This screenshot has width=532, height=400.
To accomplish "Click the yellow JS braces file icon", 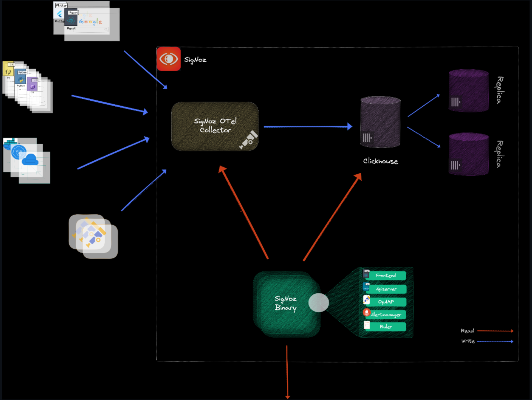I will click(8, 72).
